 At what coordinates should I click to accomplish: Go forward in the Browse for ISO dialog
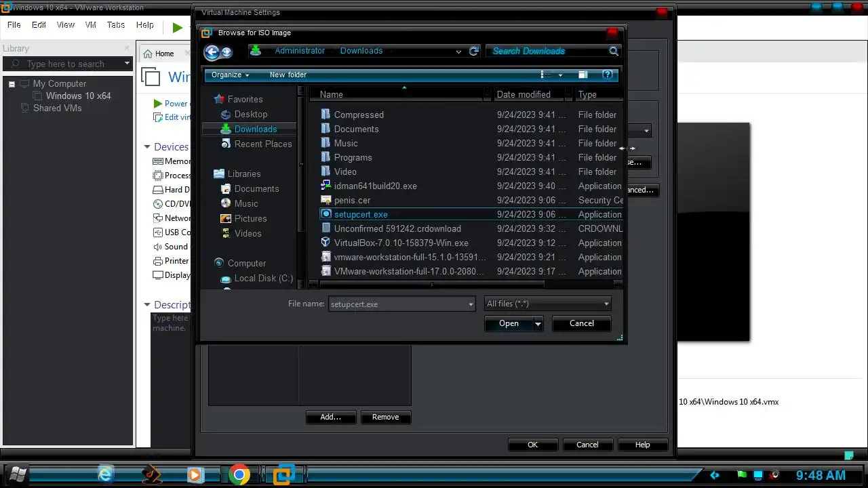click(227, 52)
